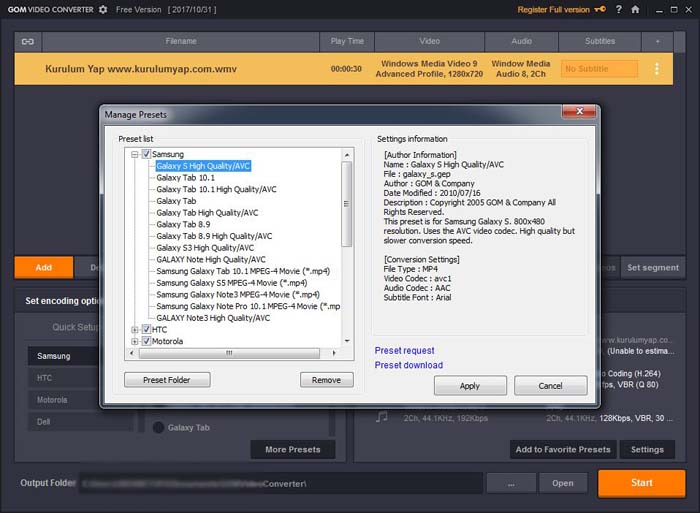The image size is (700, 513).
Task: Open the settings gear next to GOM Video Converter
Action: [103, 9]
